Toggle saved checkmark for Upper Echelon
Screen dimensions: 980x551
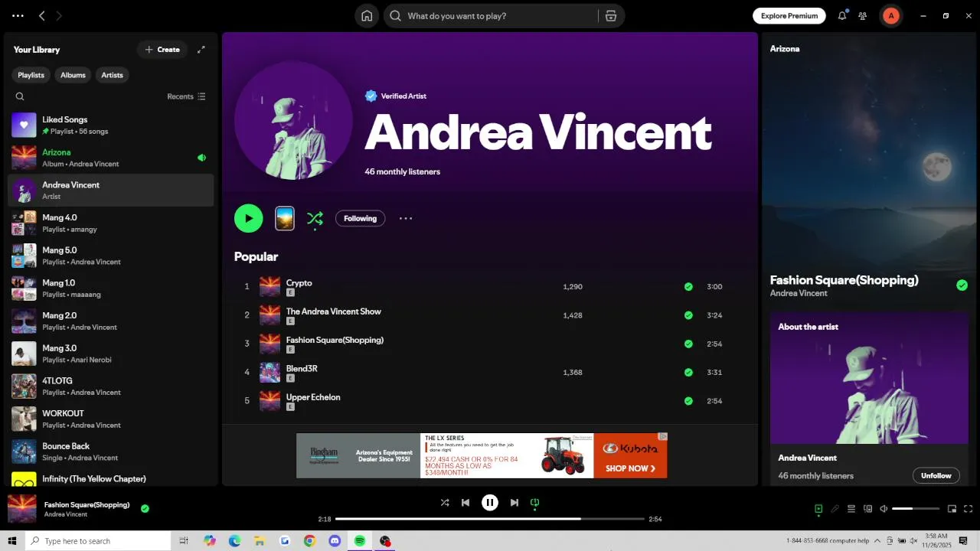point(688,401)
